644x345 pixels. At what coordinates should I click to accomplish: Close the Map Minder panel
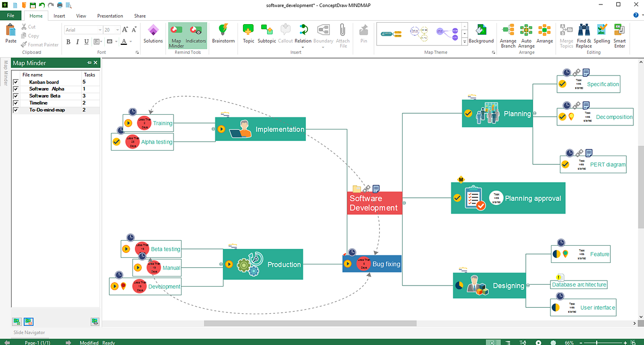click(96, 62)
